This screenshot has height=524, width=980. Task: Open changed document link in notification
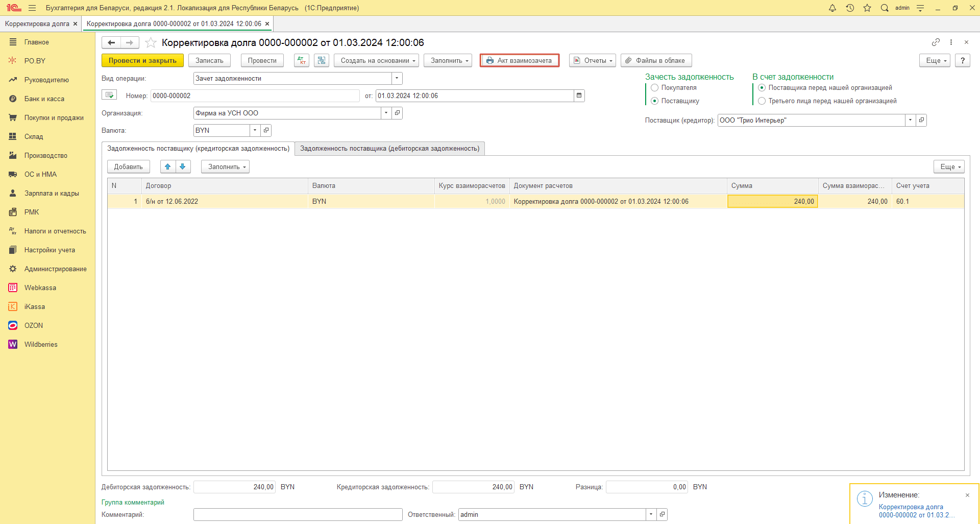pyautogui.click(x=916, y=511)
